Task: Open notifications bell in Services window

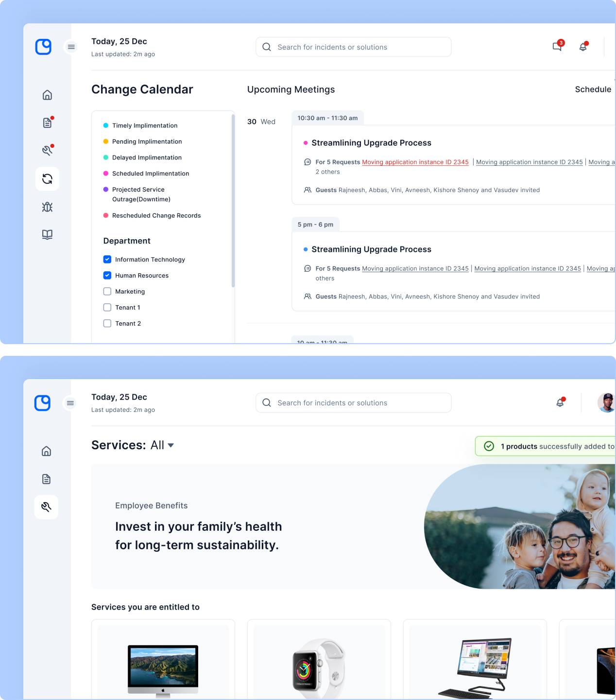Action: [x=560, y=402]
